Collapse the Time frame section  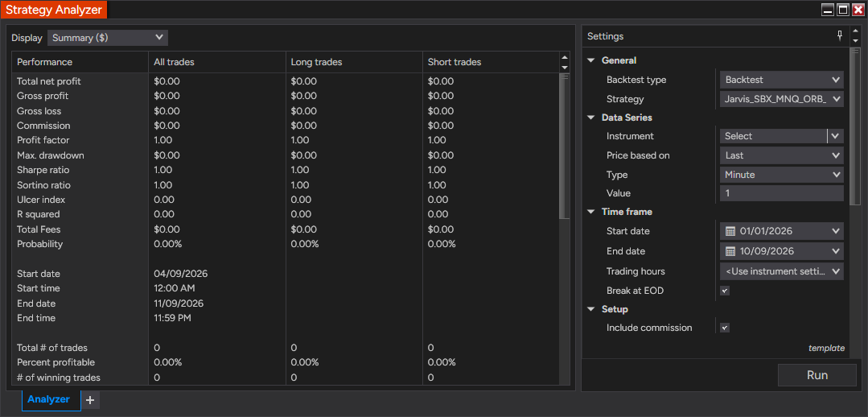590,212
